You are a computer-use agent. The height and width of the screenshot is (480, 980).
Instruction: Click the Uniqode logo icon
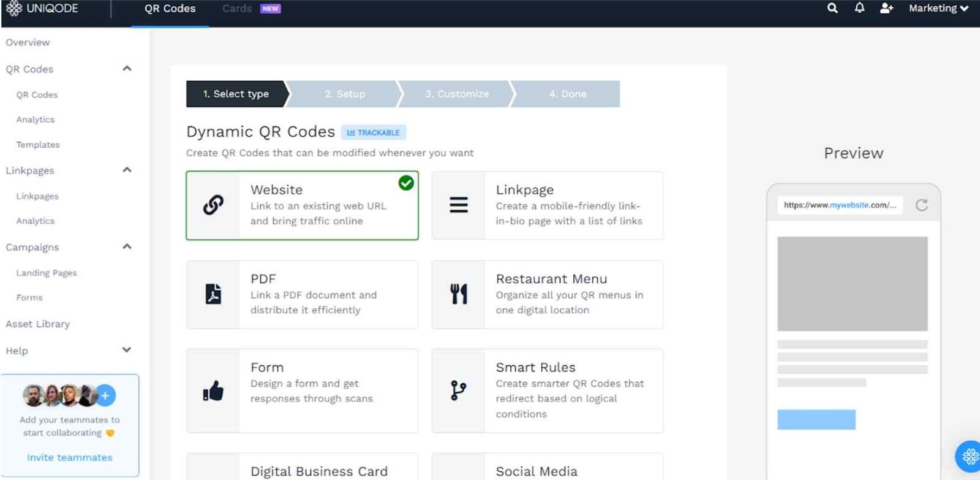13,9
